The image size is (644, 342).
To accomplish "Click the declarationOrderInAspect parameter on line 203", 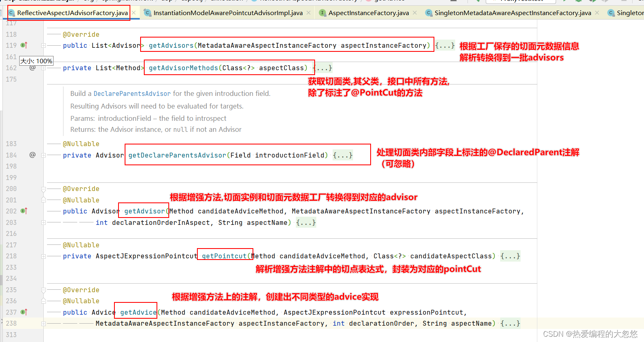I will tap(161, 222).
